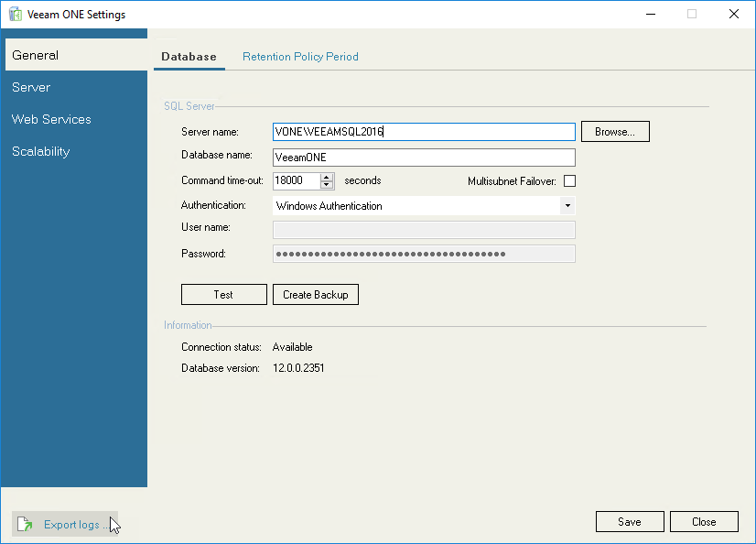Select the Database name text field
The image size is (756, 544).
point(423,157)
